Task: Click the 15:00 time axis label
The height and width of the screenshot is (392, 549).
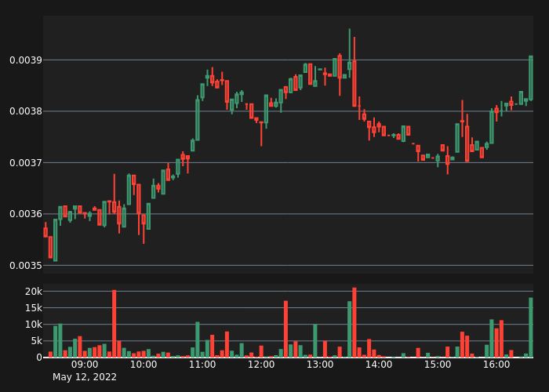Action: click(x=438, y=365)
